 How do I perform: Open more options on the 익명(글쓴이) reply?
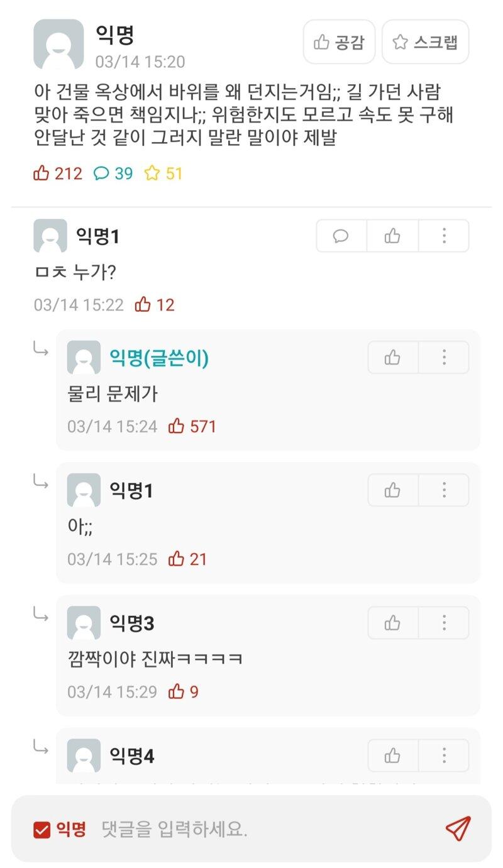(444, 358)
